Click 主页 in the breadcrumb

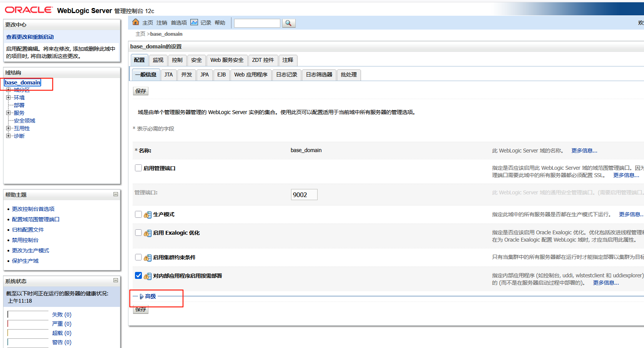[x=141, y=34]
